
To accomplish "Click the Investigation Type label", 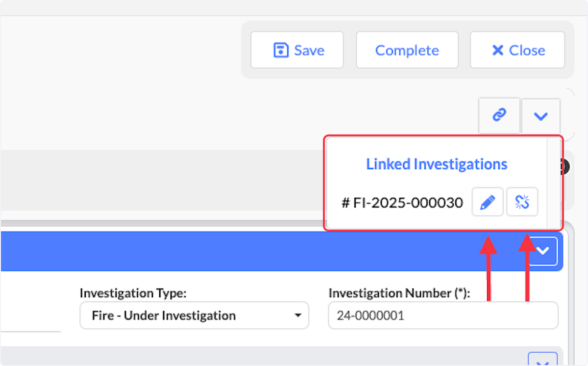I will [x=133, y=293].
